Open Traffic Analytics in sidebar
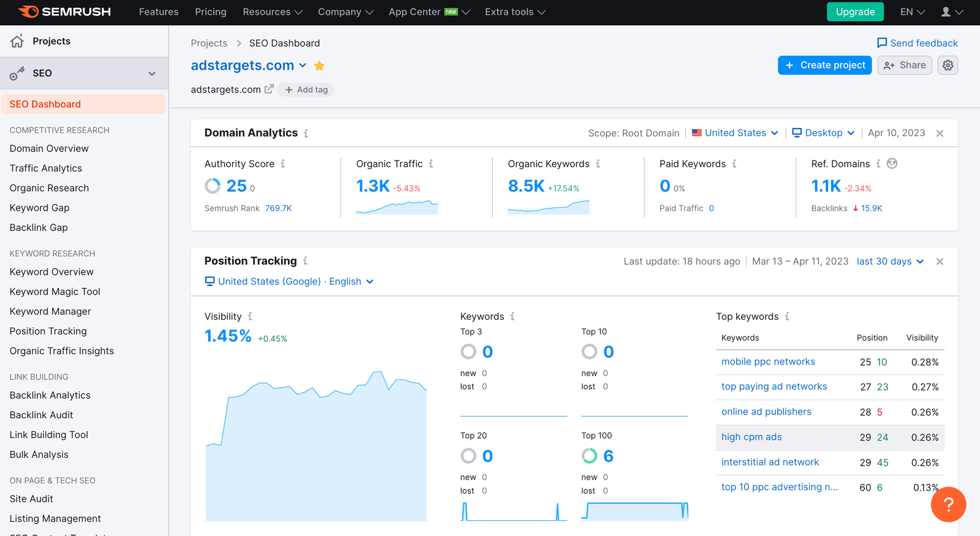The height and width of the screenshot is (536, 980). point(46,168)
